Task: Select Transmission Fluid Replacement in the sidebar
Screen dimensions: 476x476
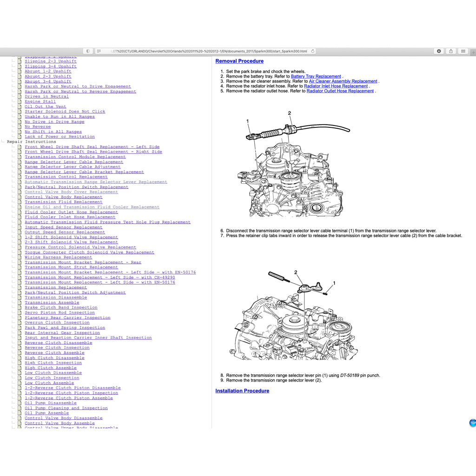Action: point(63,202)
